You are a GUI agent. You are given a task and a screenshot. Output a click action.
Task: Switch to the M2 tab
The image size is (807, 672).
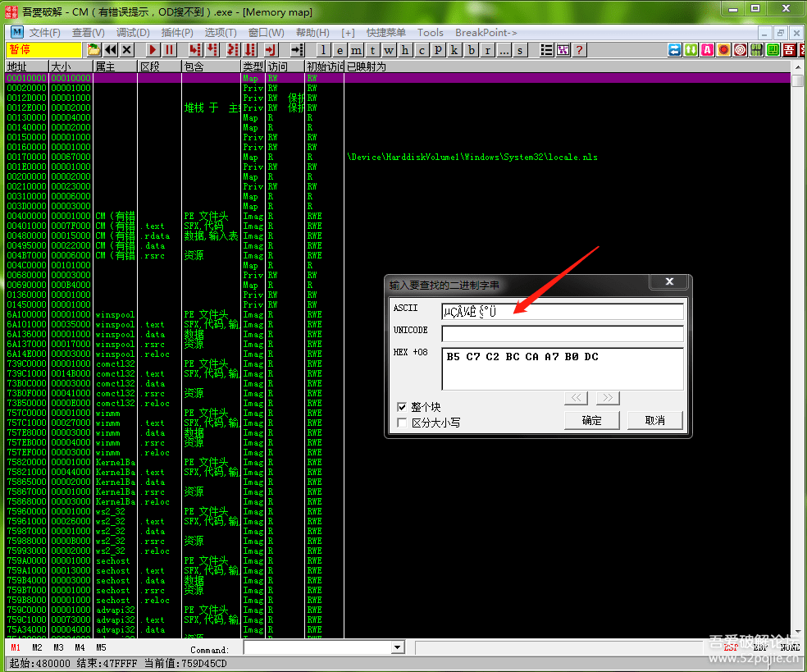coord(37,647)
